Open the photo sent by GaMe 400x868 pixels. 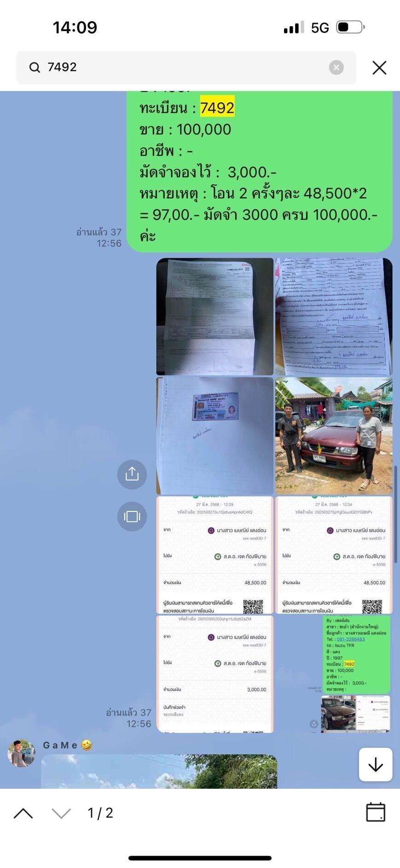click(159, 771)
